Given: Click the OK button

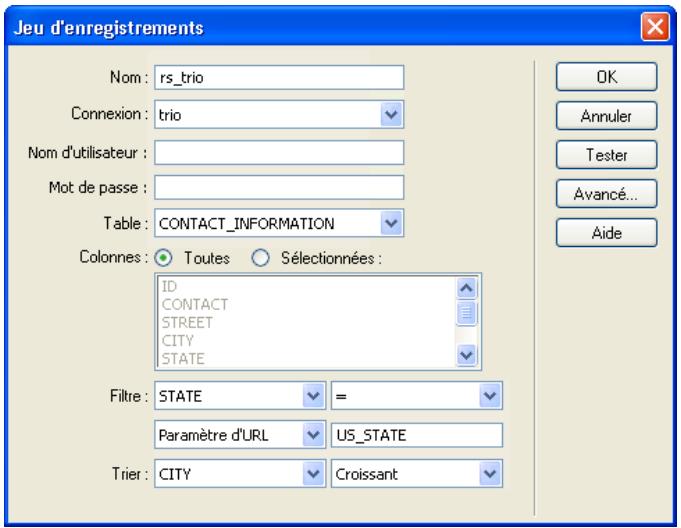Looking at the screenshot, I should click(x=606, y=77).
